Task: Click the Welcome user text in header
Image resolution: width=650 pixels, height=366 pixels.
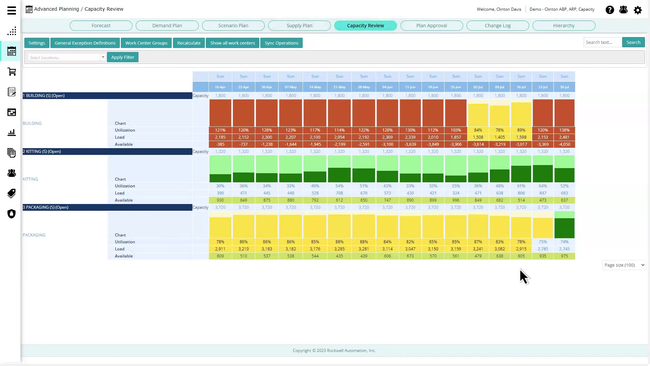Action: coord(499,9)
